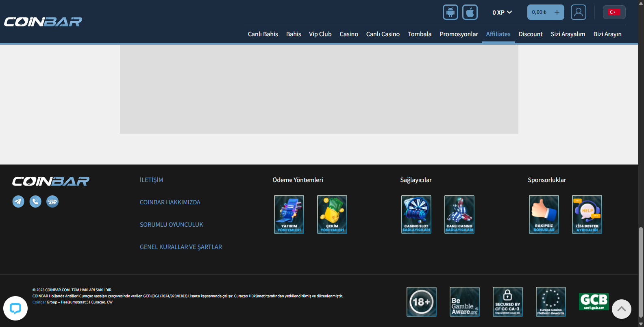Open the Coin App icon in the footer
The height and width of the screenshot is (327, 644).
click(52, 201)
